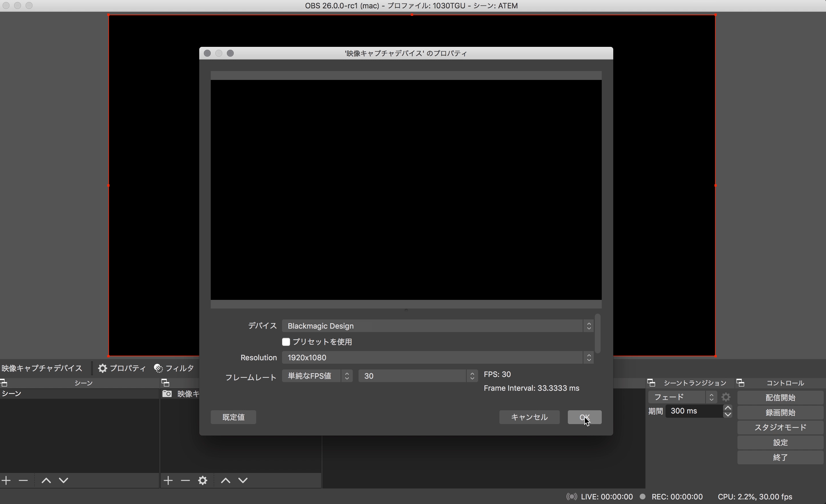Image resolution: width=826 pixels, height=504 pixels.
Task: Pop out the コントロール dock icon
Action: click(x=741, y=383)
